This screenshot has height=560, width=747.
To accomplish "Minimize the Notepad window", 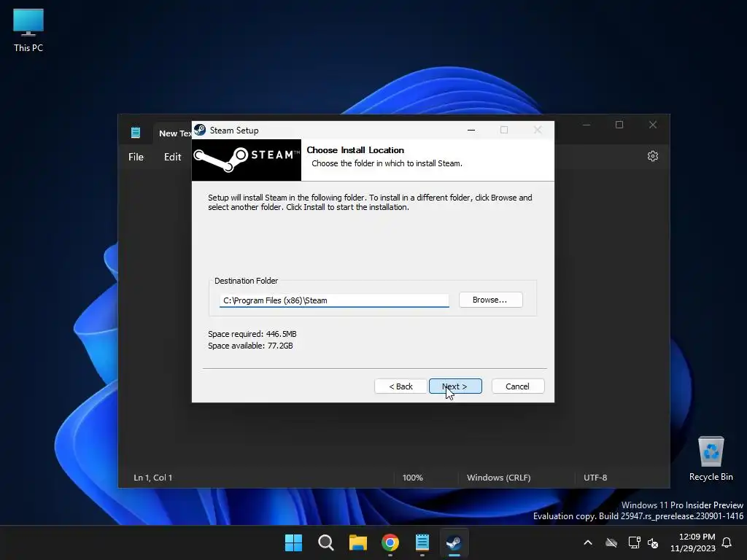I will [x=587, y=125].
